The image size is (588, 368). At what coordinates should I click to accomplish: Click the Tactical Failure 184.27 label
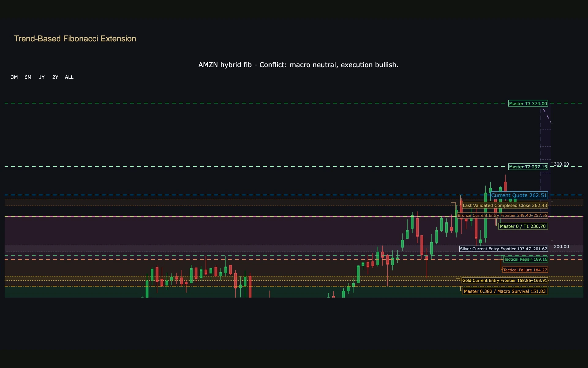pyautogui.click(x=525, y=270)
